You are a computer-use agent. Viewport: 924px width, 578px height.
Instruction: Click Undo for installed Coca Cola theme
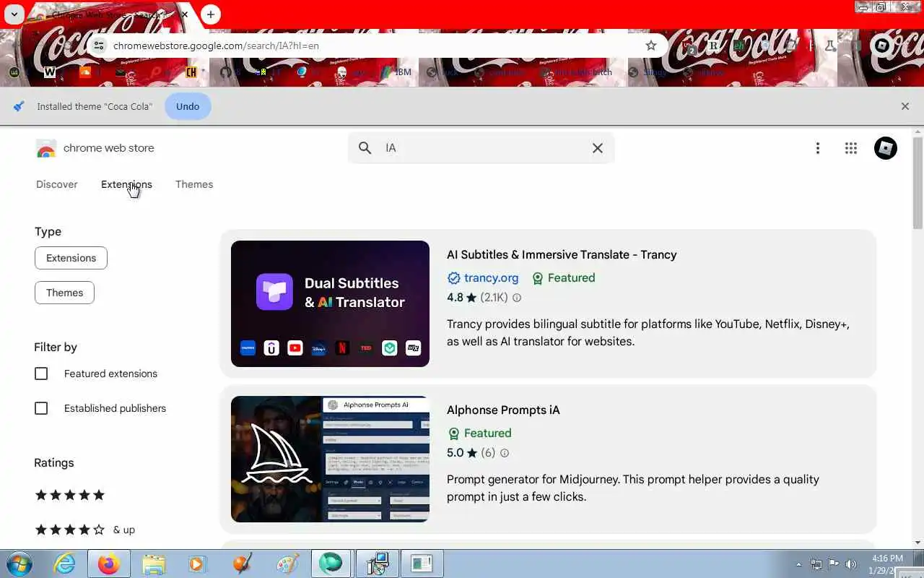[x=188, y=106]
